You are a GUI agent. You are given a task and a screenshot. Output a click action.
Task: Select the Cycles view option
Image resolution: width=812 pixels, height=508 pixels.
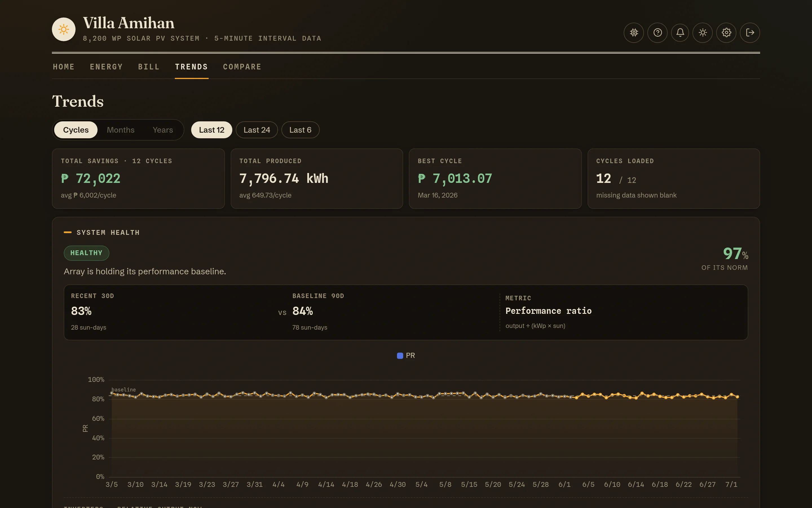pyautogui.click(x=76, y=130)
